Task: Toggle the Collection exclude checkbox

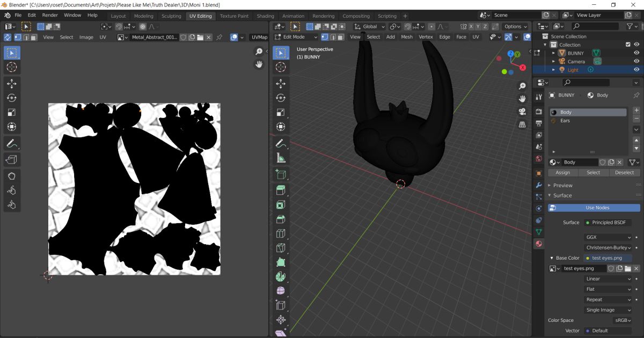Action: click(x=628, y=45)
